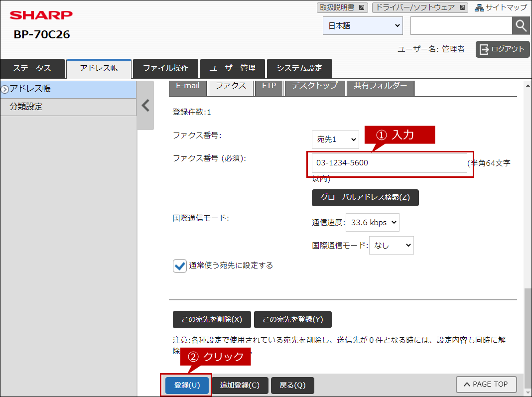Screen dimensions: 532x397
Task: Select the 共有フォルダー address tab
Action: (381, 87)
